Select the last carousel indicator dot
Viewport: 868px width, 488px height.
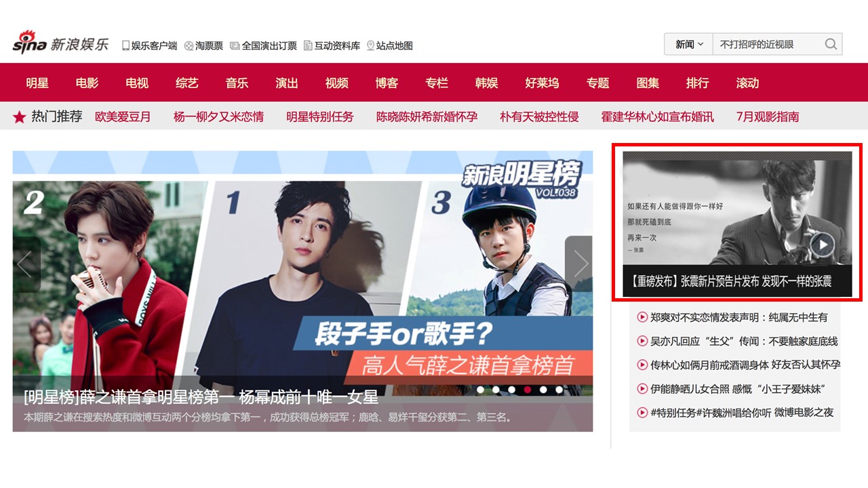[559, 390]
